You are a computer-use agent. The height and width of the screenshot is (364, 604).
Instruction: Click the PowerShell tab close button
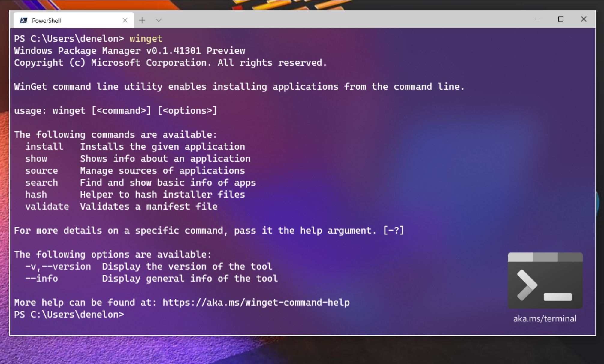[x=125, y=20]
